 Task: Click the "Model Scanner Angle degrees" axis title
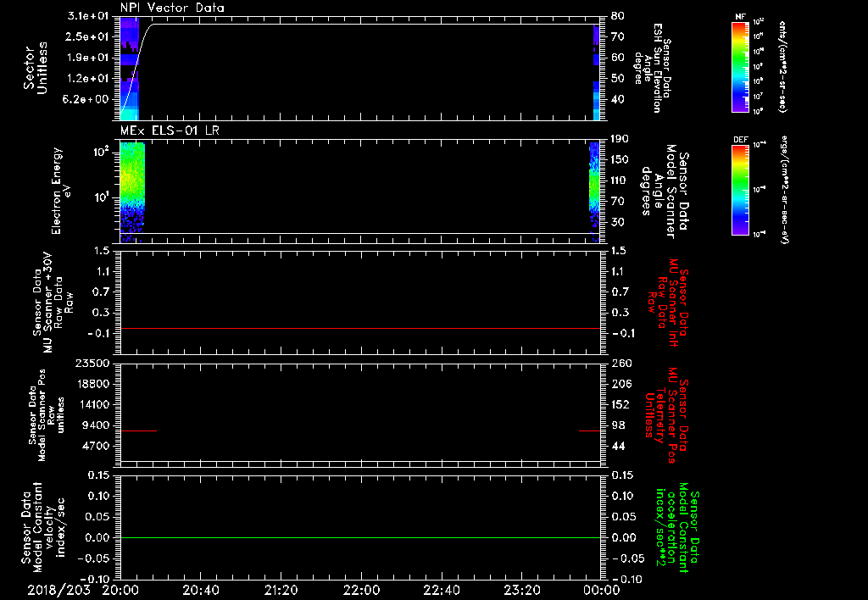665,192
